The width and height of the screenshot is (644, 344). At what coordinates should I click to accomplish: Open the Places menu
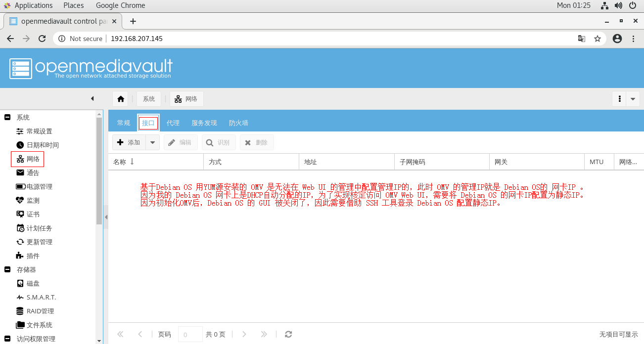coord(74,5)
